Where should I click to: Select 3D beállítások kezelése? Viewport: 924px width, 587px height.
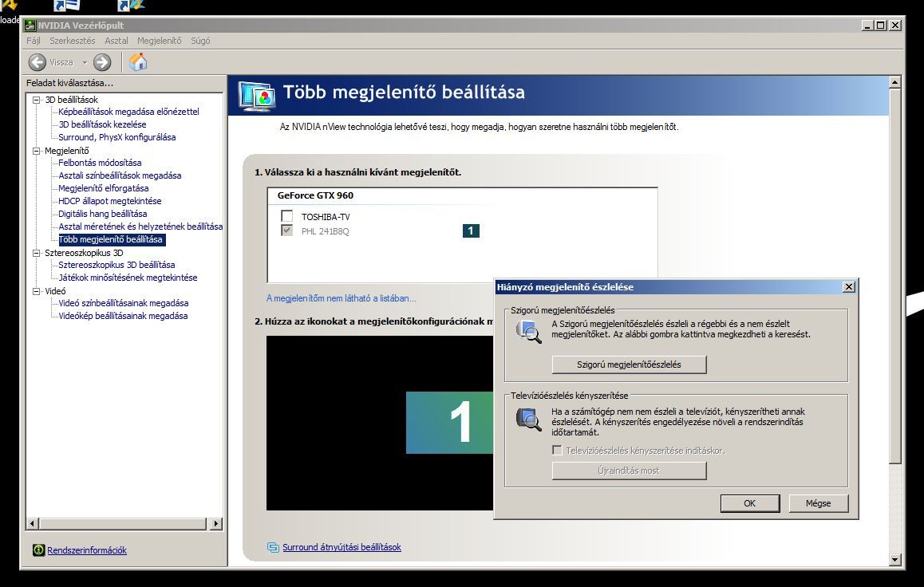(x=102, y=124)
